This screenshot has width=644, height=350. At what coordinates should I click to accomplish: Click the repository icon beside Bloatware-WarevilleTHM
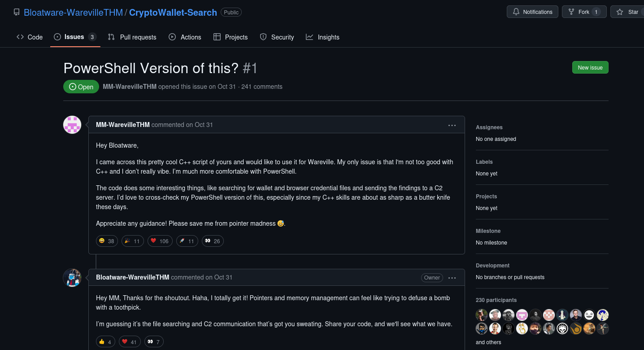click(x=17, y=12)
